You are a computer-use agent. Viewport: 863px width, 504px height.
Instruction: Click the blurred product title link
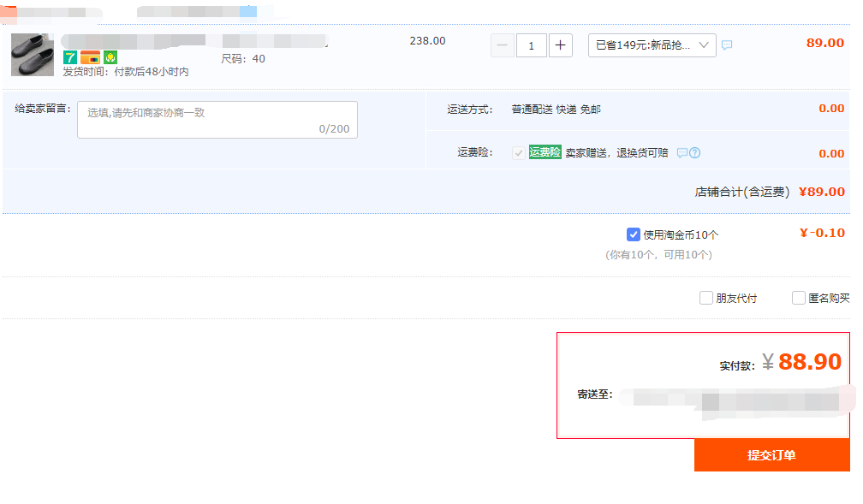click(x=133, y=40)
